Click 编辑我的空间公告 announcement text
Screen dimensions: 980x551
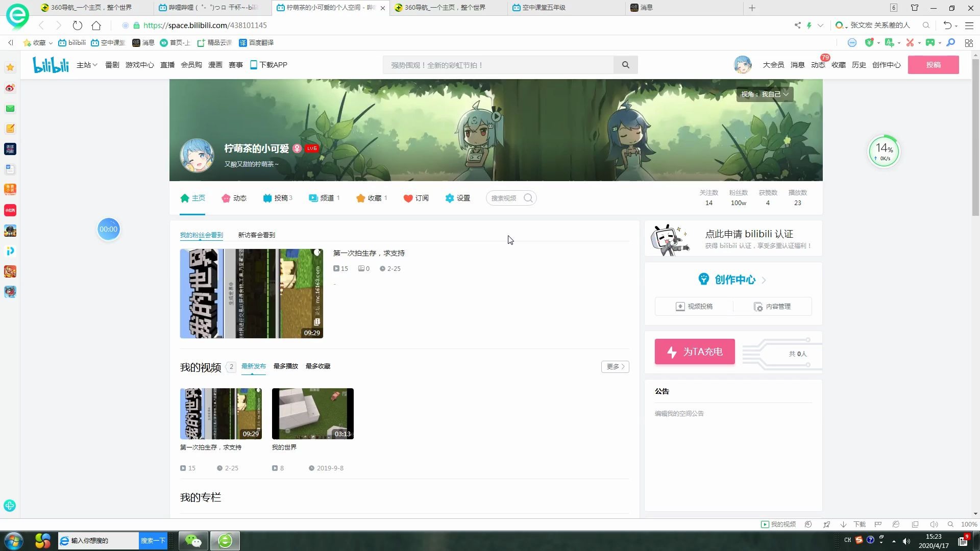click(x=679, y=413)
